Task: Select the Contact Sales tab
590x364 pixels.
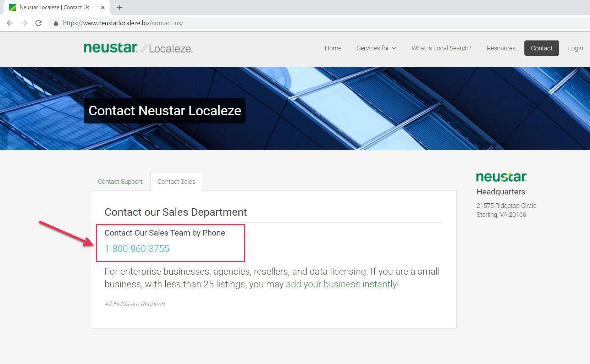Action: (x=176, y=182)
